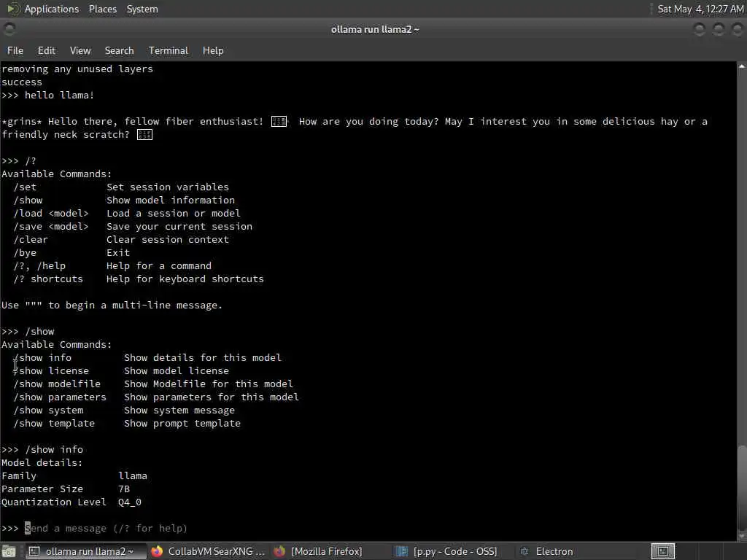The width and height of the screenshot is (747, 560).
Task: Click the scrollbar up arrow
Action: click(x=742, y=66)
